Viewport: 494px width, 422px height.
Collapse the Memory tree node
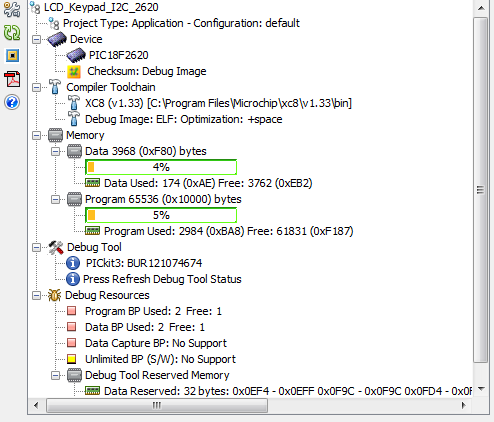coord(36,135)
